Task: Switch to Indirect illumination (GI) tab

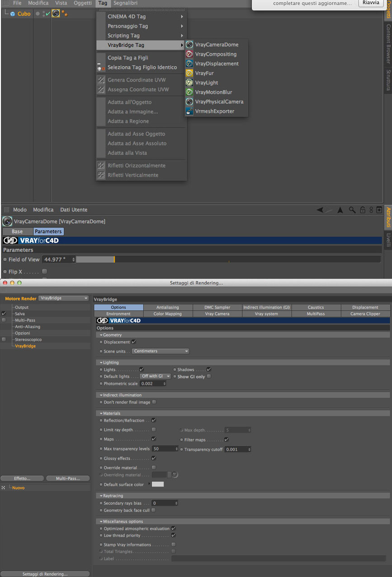Action: [266, 307]
